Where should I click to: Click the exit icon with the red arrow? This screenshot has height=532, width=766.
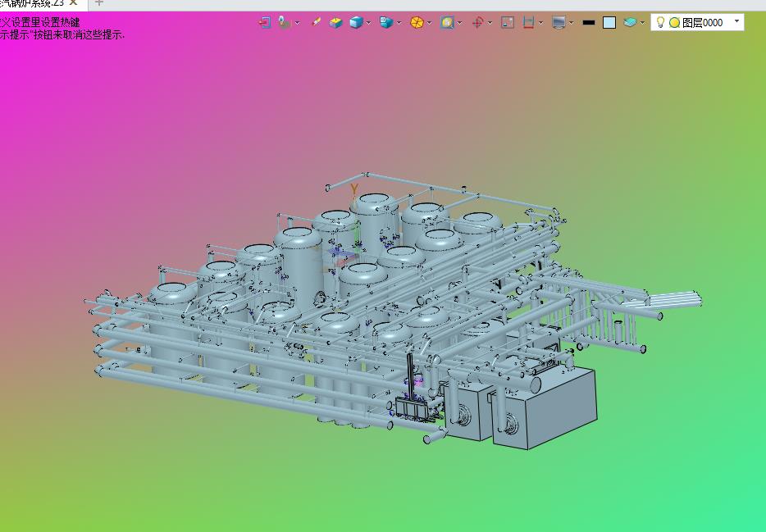coord(264,22)
